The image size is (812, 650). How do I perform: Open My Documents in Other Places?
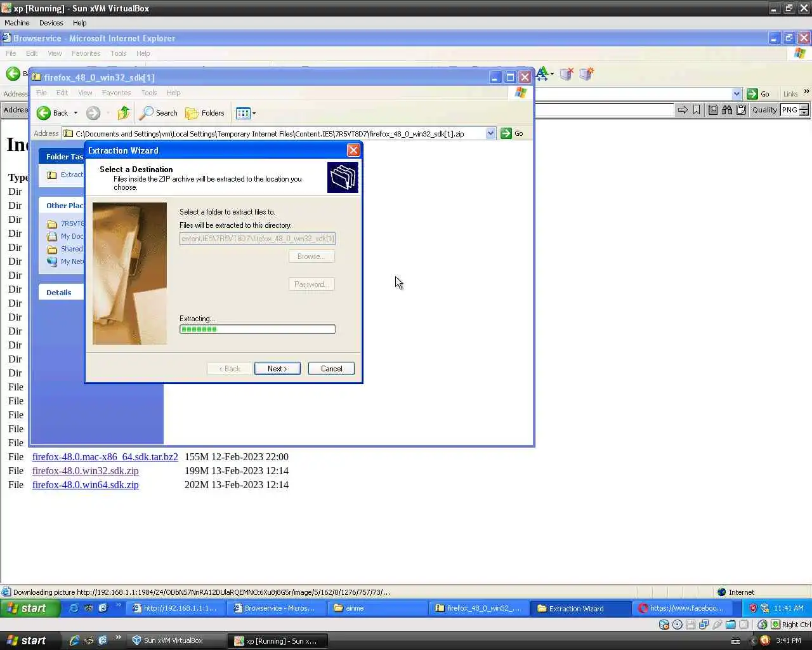[65, 236]
